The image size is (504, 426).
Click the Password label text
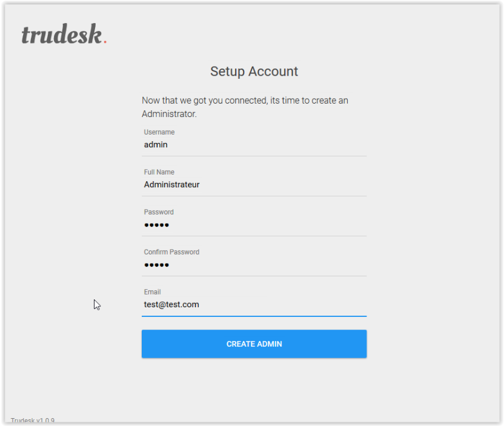pyautogui.click(x=159, y=212)
